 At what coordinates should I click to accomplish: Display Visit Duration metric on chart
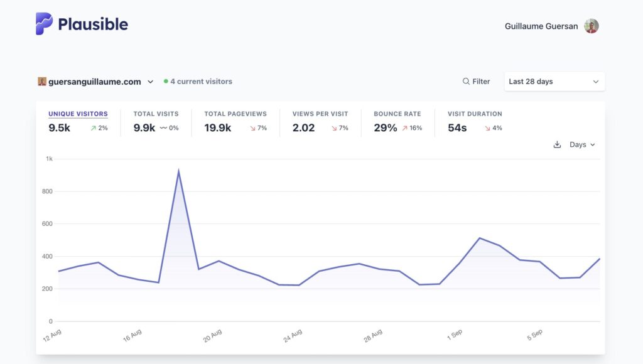pos(475,114)
